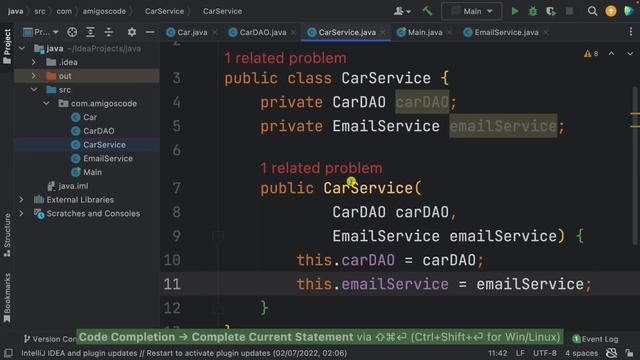Click the caret position 11:42 in status bar
Screen dimensions: 640x360
[x=498, y=353]
